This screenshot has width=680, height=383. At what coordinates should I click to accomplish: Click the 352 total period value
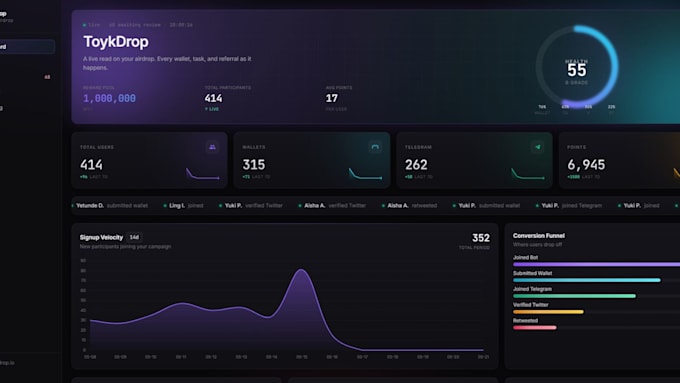tap(481, 238)
